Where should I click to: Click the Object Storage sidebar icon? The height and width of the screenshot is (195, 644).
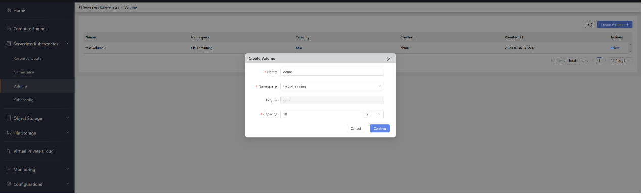pos(9,118)
